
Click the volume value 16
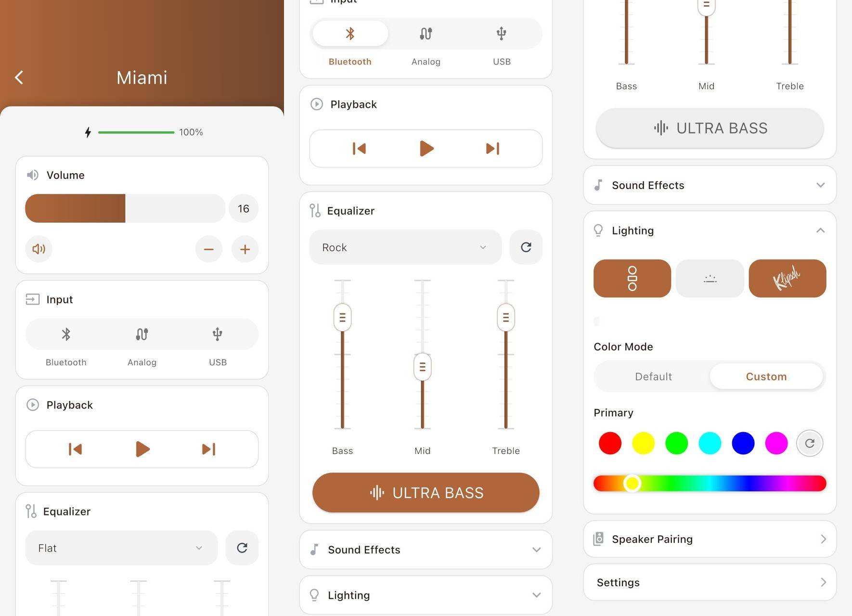coord(244,208)
